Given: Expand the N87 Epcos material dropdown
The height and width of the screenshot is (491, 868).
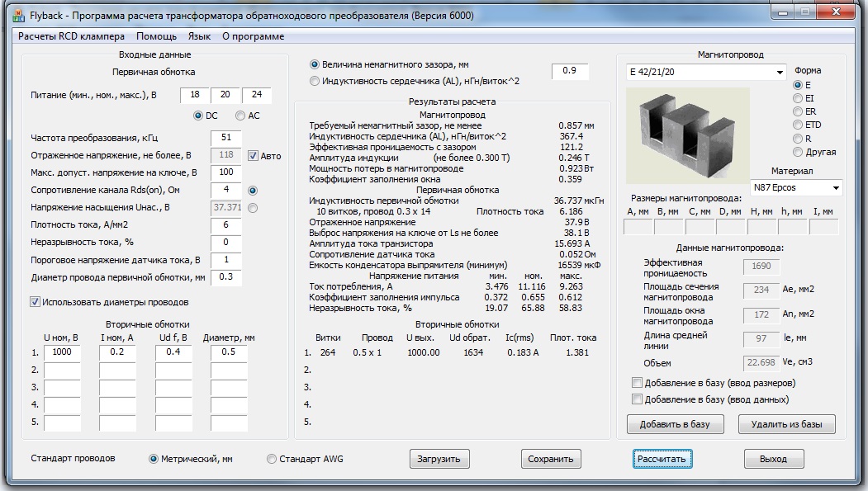Looking at the screenshot, I should [x=835, y=188].
